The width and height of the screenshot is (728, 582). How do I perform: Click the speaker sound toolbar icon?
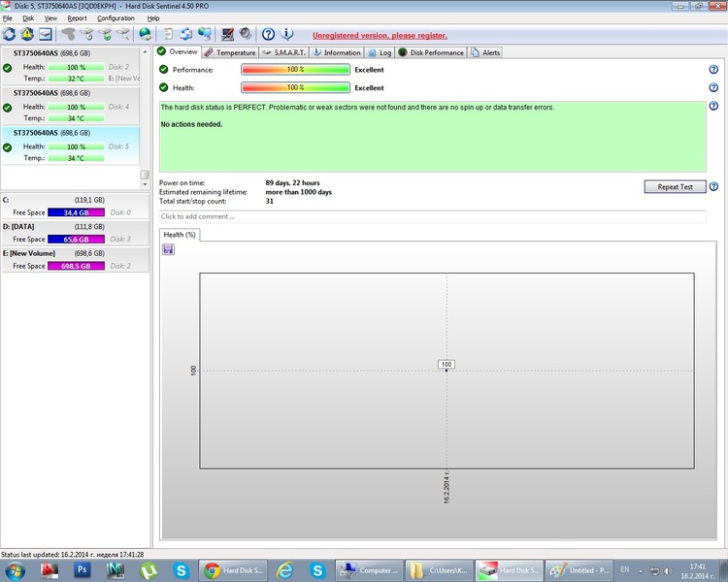(x=246, y=34)
